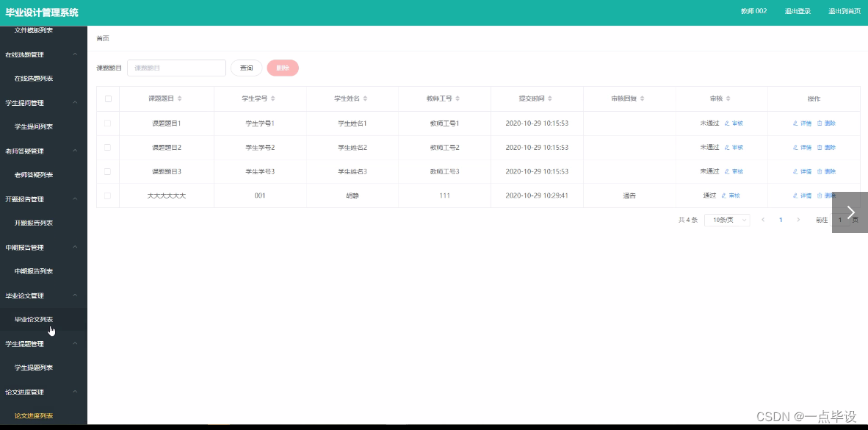
Task: Check the checkbox for row 课题题目1
Action: click(x=107, y=123)
